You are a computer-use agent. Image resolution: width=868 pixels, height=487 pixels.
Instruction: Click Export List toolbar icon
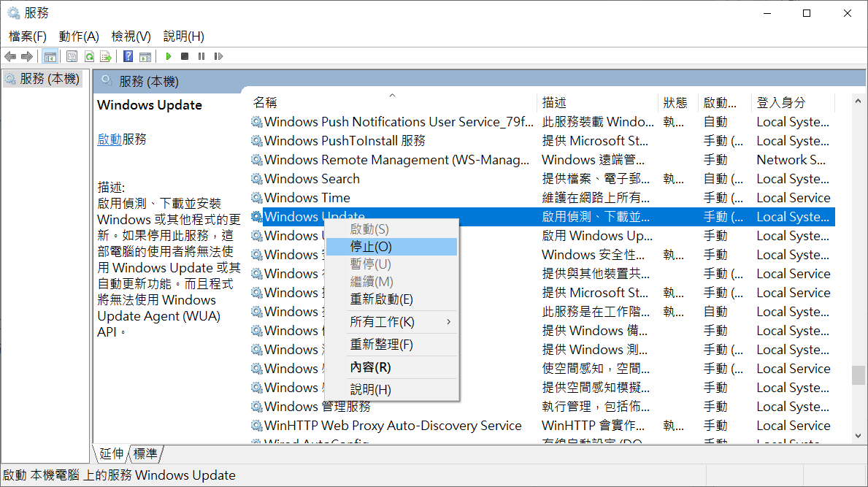pos(106,56)
